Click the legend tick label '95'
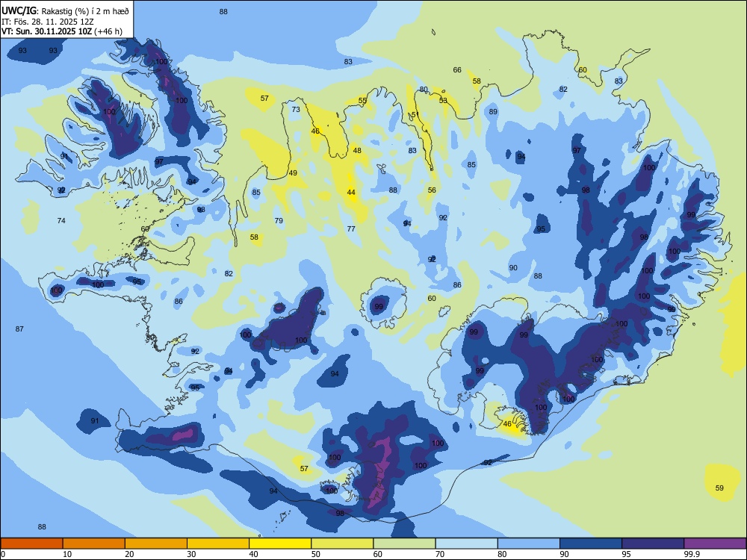The height and width of the screenshot is (560, 747). coord(626,554)
